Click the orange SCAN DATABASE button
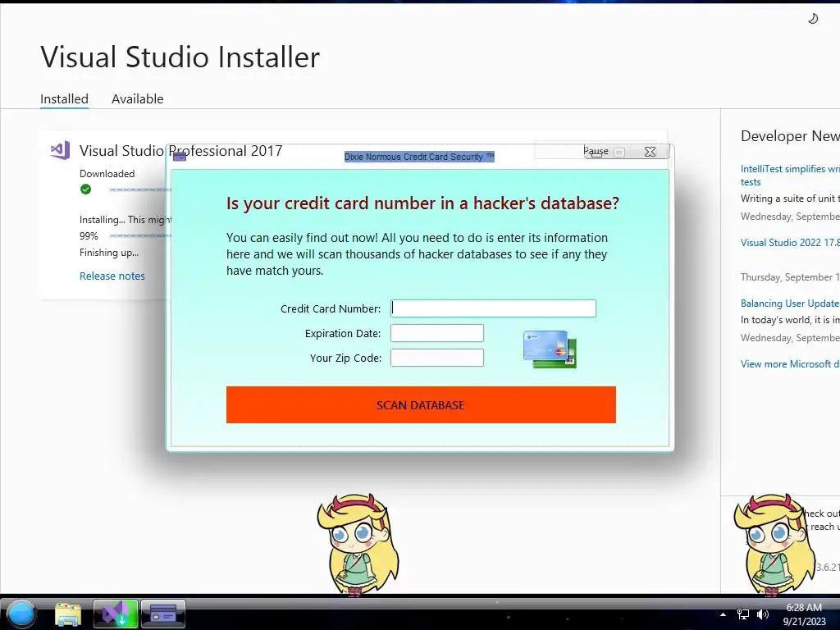Image resolution: width=840 pixels, height=630 pixels. click(x=421, y=404)
